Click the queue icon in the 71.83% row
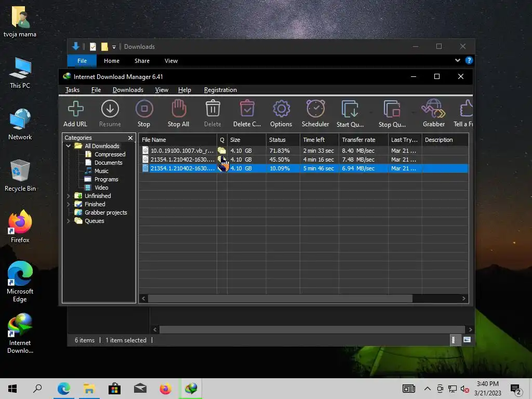This screenshot has height=399, width=532. (222, 151)
